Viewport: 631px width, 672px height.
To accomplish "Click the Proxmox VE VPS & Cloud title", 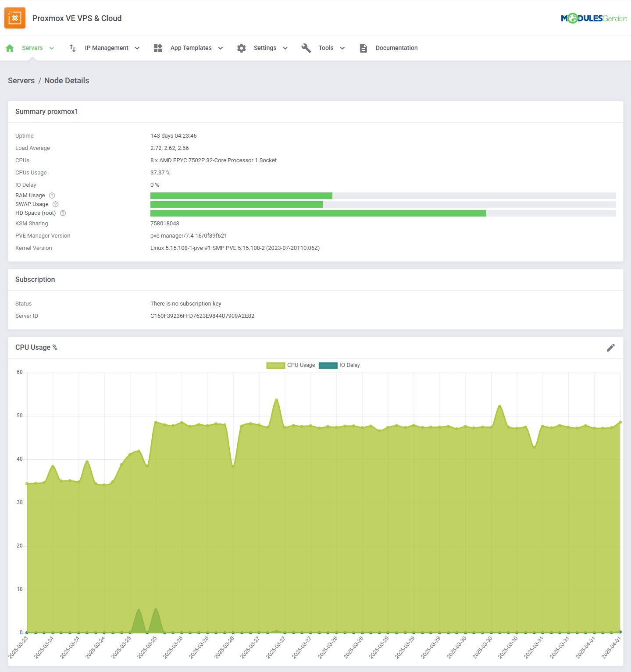I will [77, 18].
